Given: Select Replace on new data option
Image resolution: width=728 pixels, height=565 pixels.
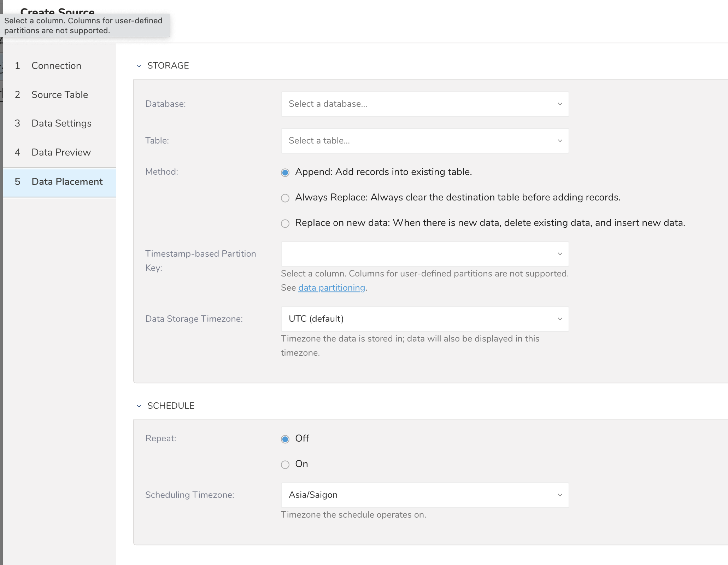Looking at the screenshot, I should click(285, 223).
